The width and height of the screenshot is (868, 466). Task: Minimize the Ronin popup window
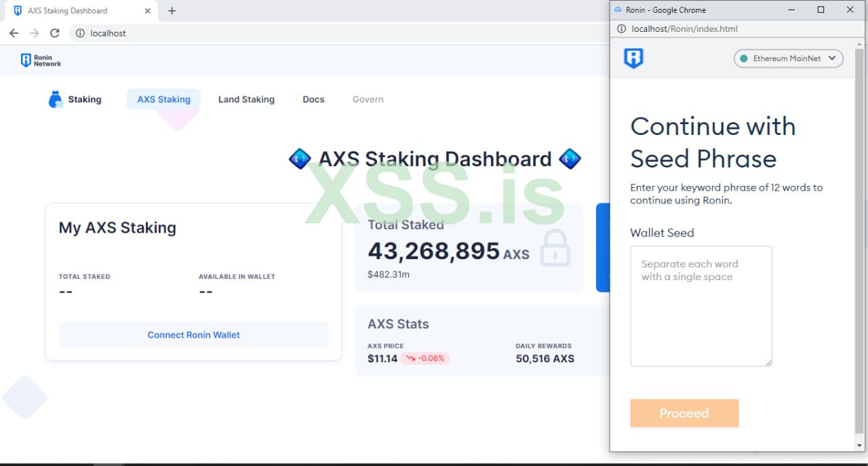click(x=791, y=9)
